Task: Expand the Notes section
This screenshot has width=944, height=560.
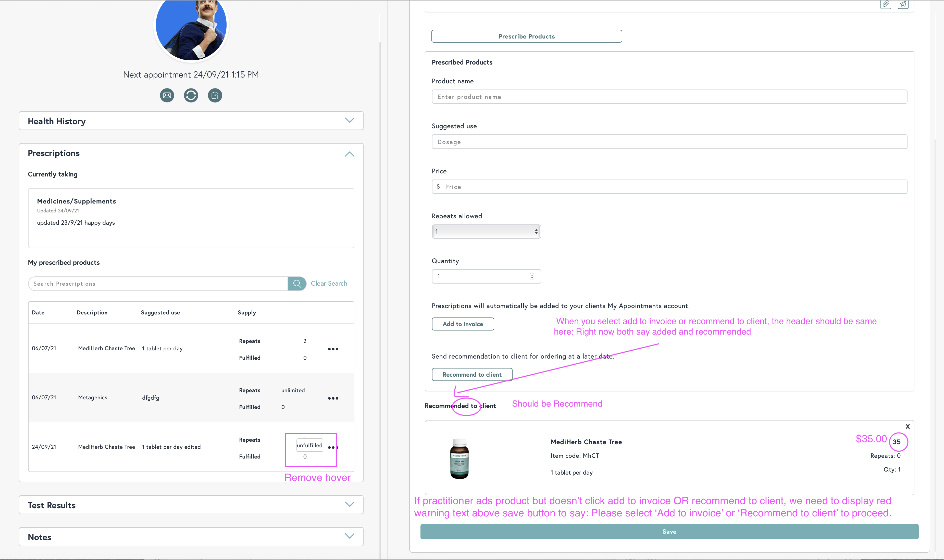Action: tap(350, 536)
